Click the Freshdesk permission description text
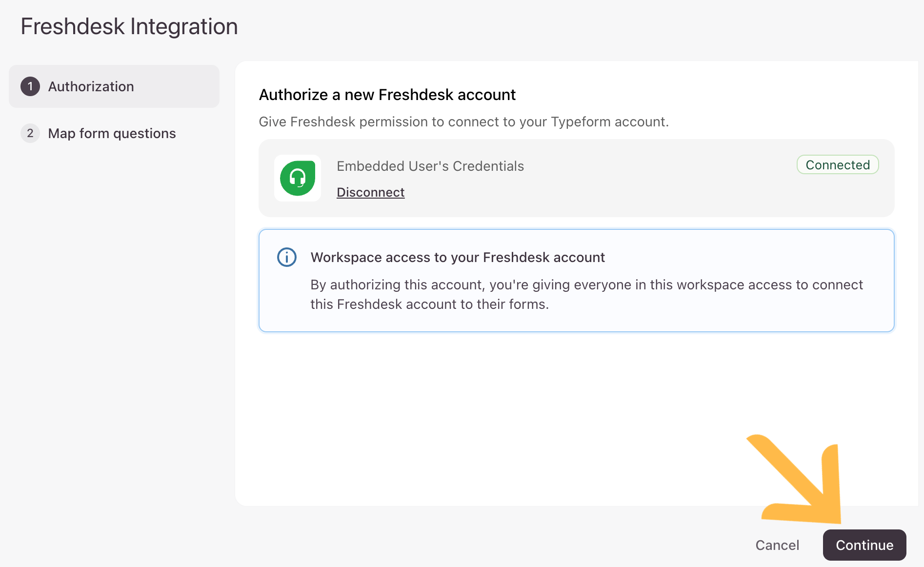The height and width of the screenshot is (567, 924). coord(463,121)
